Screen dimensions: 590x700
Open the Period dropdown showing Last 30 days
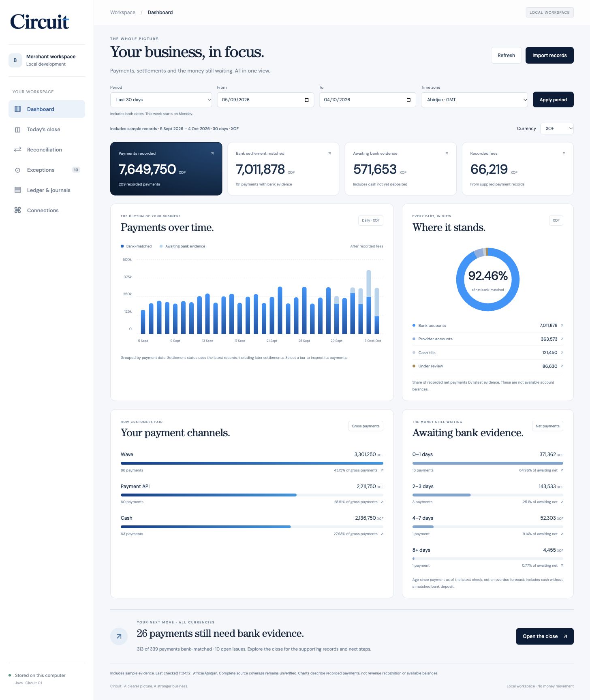161,100
